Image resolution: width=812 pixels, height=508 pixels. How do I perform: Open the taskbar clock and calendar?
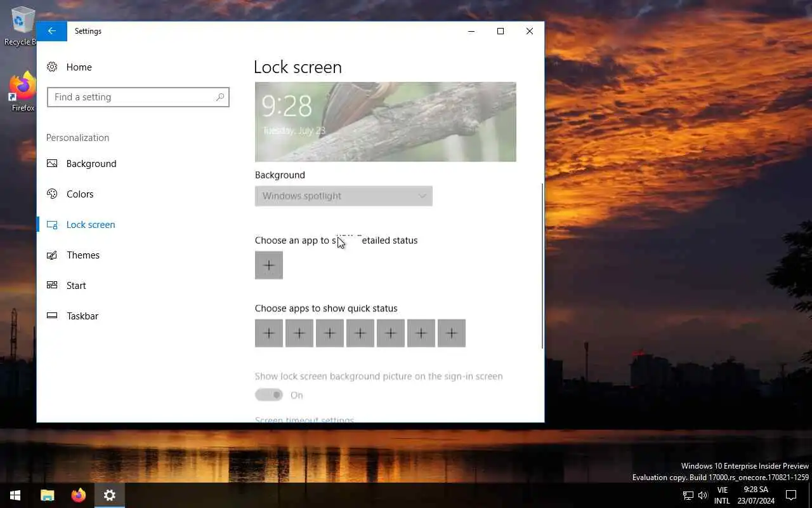[x=756, y=495]
